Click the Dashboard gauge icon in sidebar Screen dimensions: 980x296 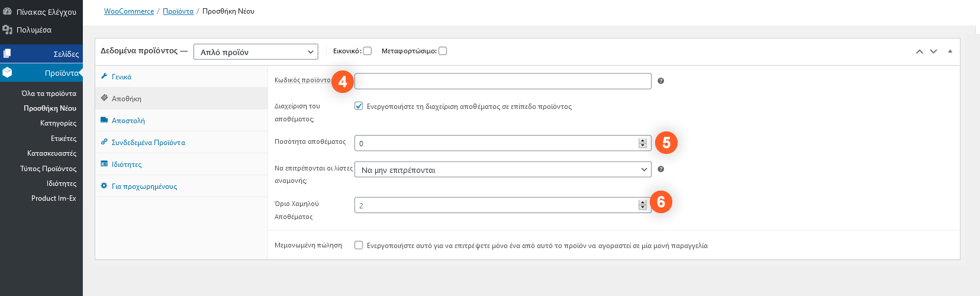(x=7, y=11)
